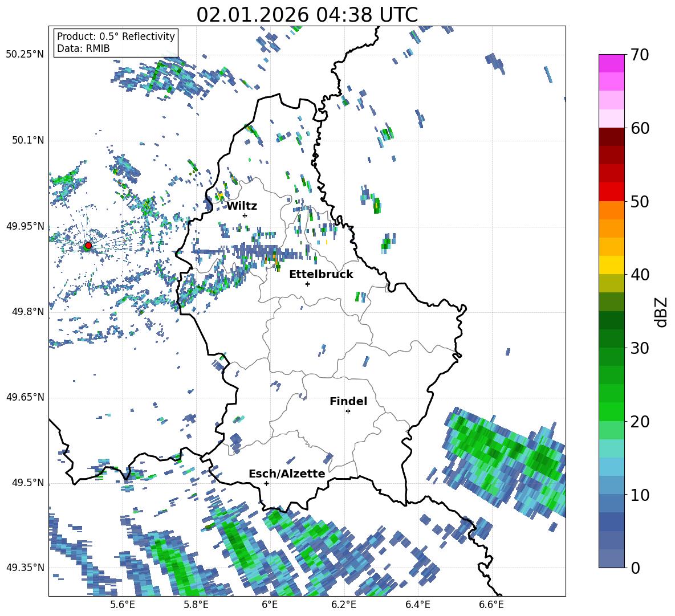Click the 6°E longitude label

pos(270,605)
